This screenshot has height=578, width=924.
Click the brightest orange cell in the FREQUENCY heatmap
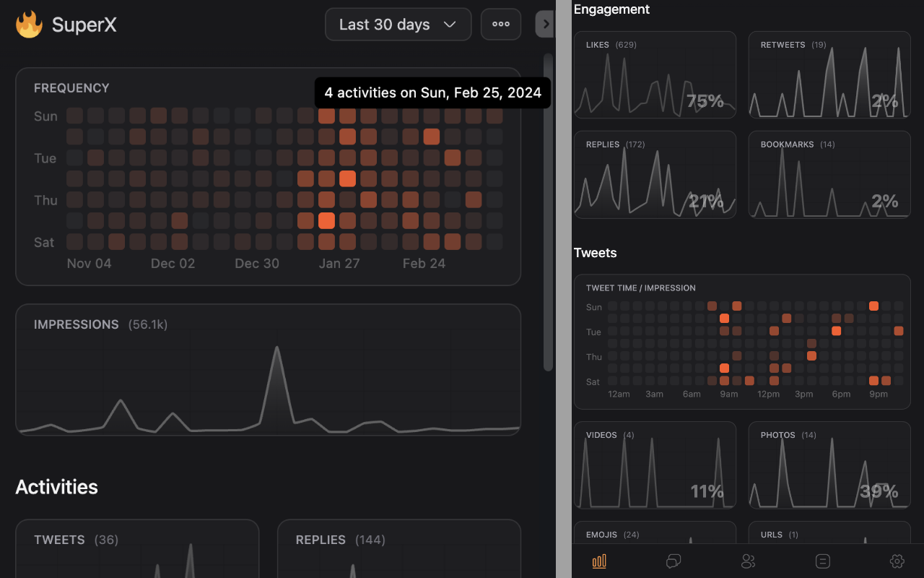(x=347, y=178)
